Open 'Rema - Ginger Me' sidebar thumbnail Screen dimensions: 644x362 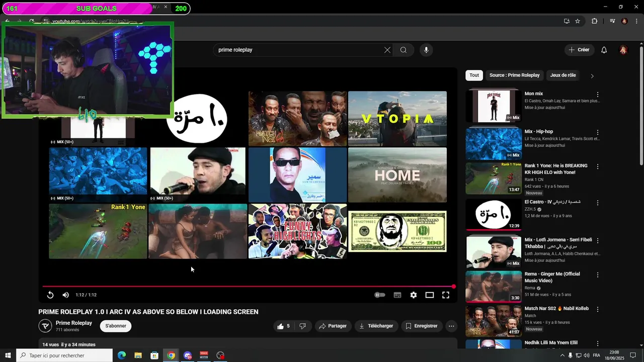(494, 287)
